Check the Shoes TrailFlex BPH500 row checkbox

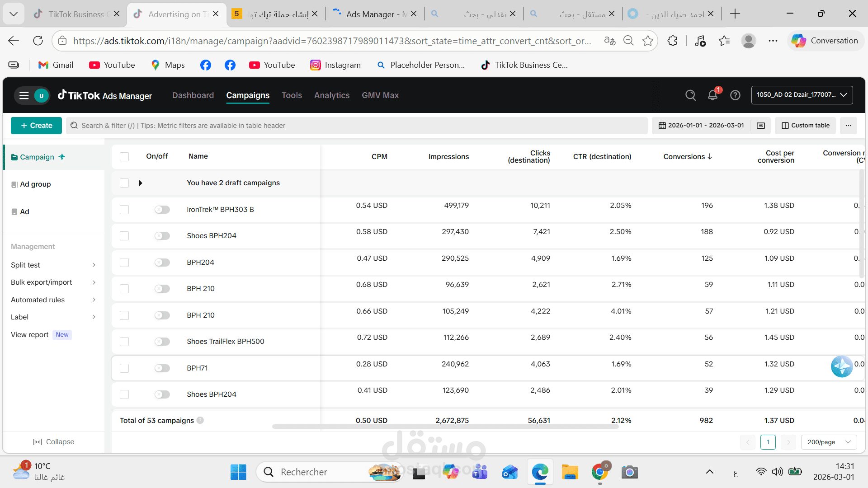click(124, 342)
